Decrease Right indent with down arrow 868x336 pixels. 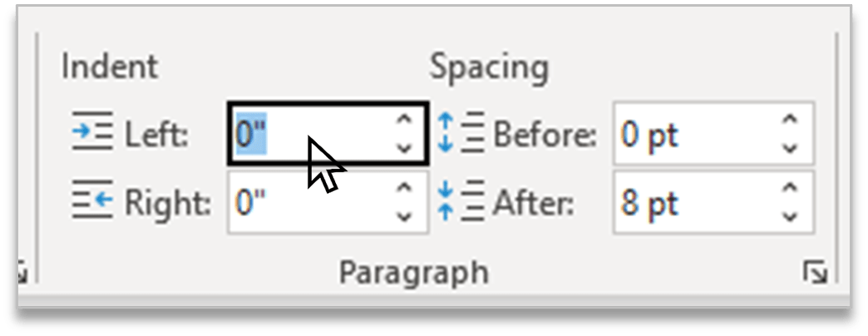coord(405,216)
